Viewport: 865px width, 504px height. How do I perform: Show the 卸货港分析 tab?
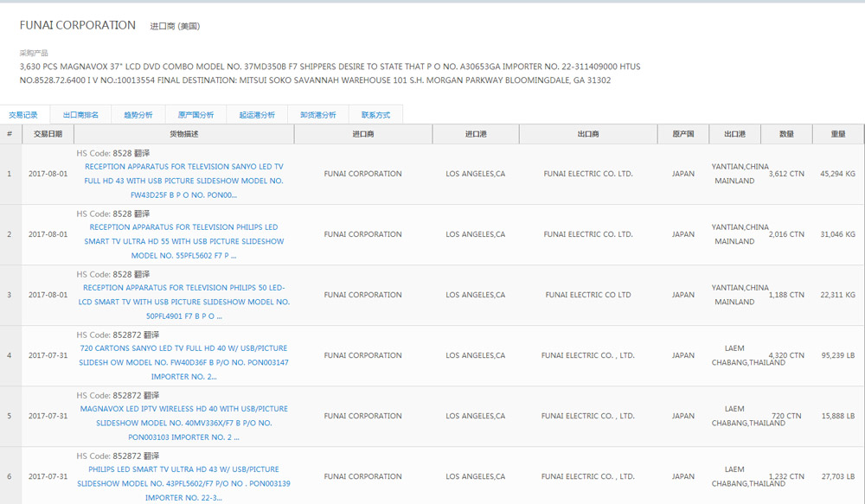tap(317, 115)
